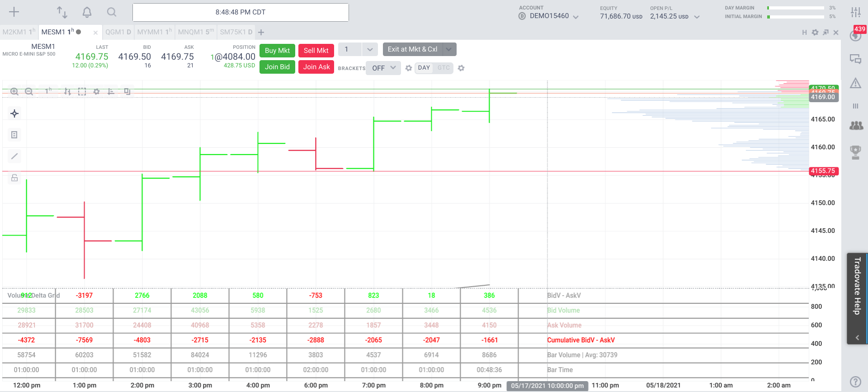The width and height of the screenshot is (868, 392).
Task: Open the help question mark icon
Action: click(855, 382)
